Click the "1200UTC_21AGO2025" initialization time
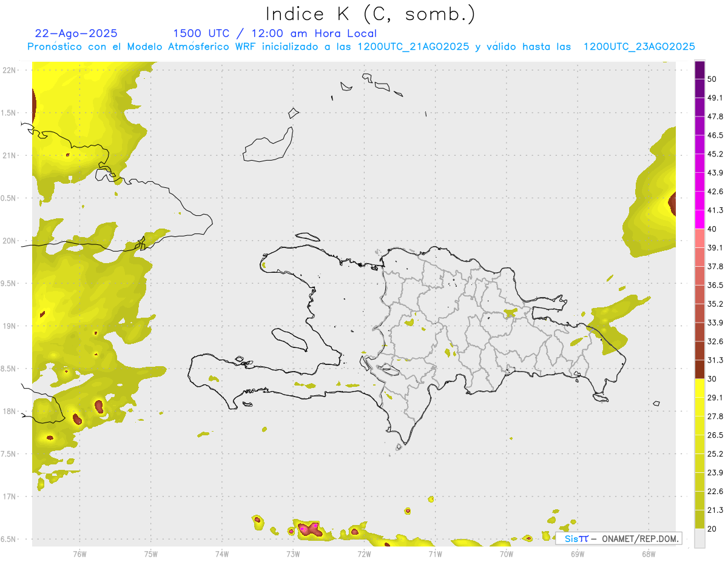Screen dimensions: 728x562 tap(413, 47)
